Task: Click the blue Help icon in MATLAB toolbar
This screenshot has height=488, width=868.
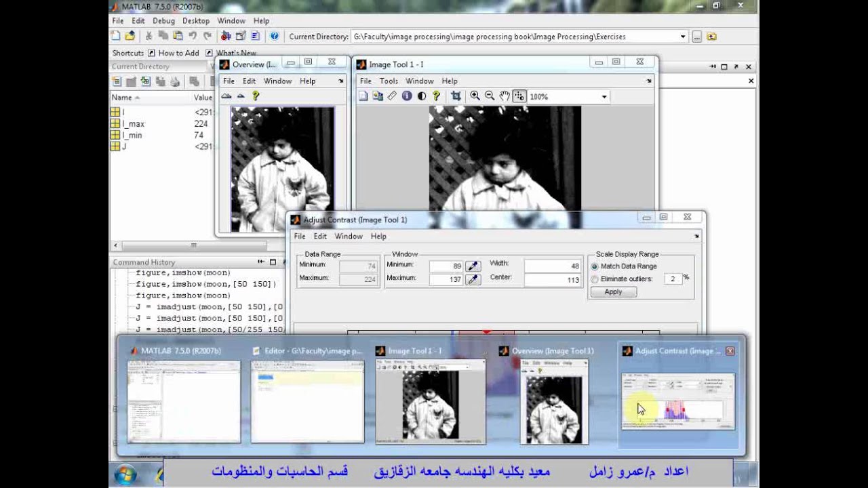Action: pos(274,36)
